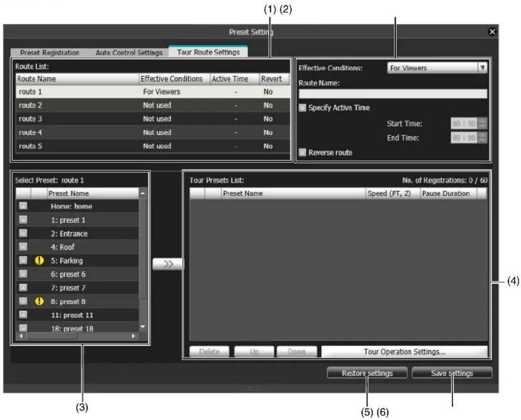Image resolution: width=521 pixels, height=420 pixels.
Task: Click the preset list scroll-left arrow
Action: 21,336
